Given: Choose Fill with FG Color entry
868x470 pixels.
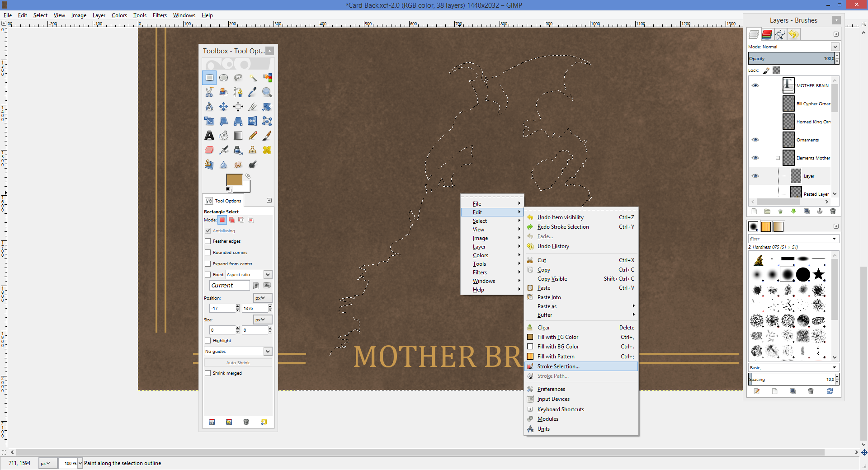Looking at the screenshot, I should (x=581, y=337).
